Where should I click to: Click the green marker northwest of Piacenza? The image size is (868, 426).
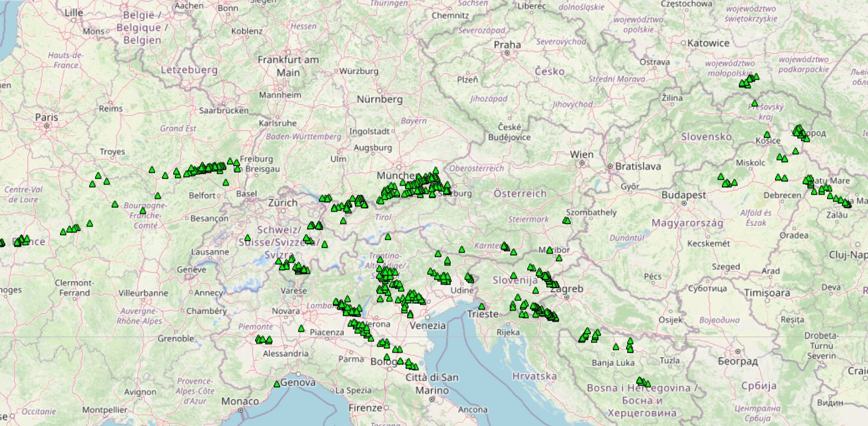coord(301,329)
